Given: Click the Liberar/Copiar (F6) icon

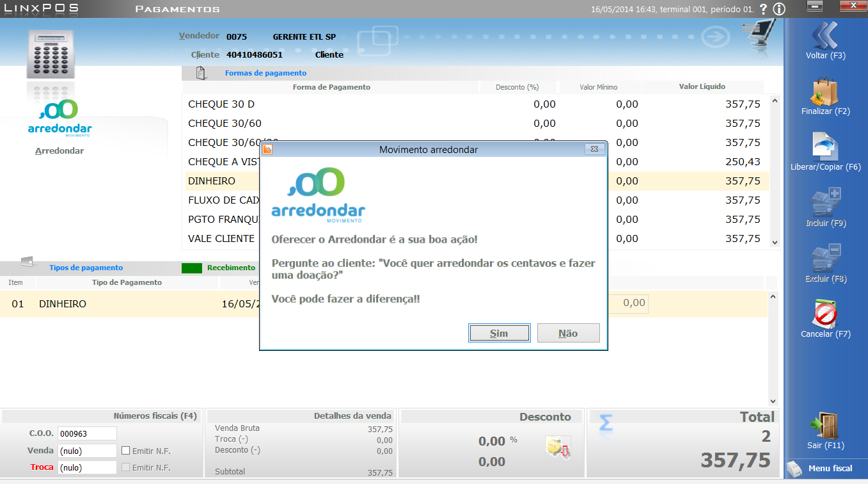Looking at the screenshot, I should point(825,147).
